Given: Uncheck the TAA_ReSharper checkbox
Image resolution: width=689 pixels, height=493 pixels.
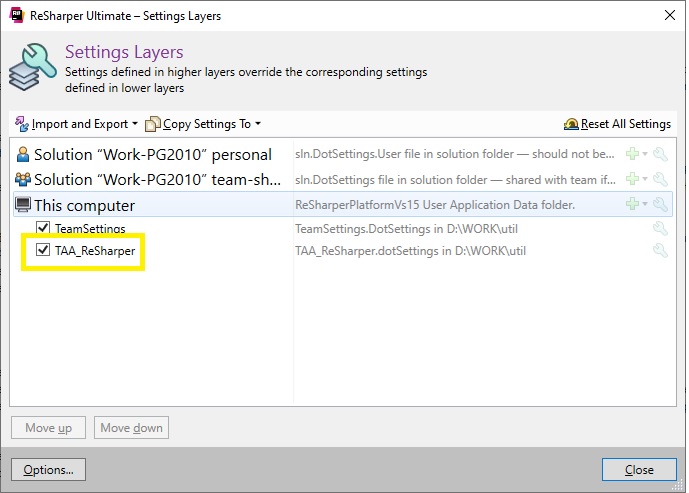Looking at the screenshot, I should [x=43, y=250].
